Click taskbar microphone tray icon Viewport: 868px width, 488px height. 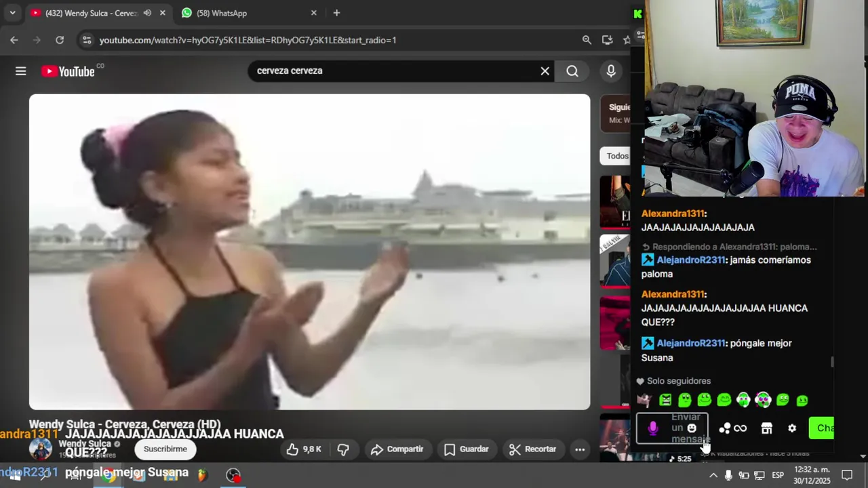coord(728,476)
